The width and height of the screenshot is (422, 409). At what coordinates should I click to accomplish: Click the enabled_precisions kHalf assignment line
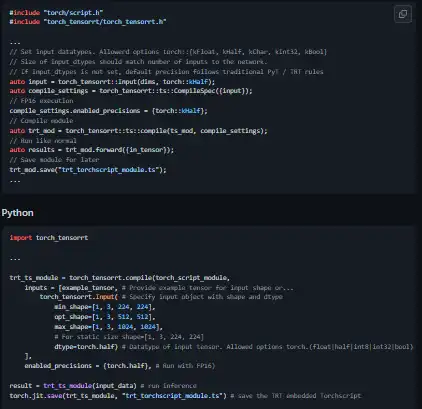pyautogui.click(x=108, y=111)
